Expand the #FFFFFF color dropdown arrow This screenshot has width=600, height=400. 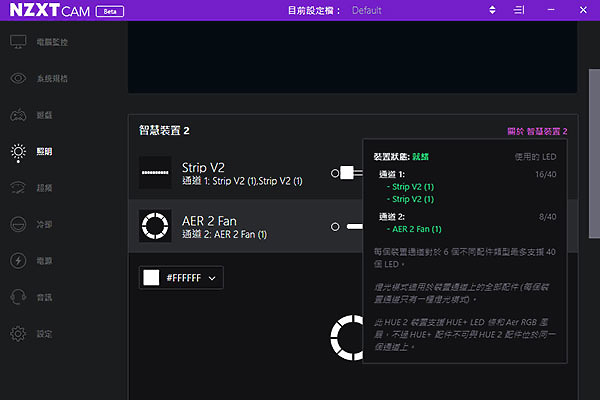212,278
